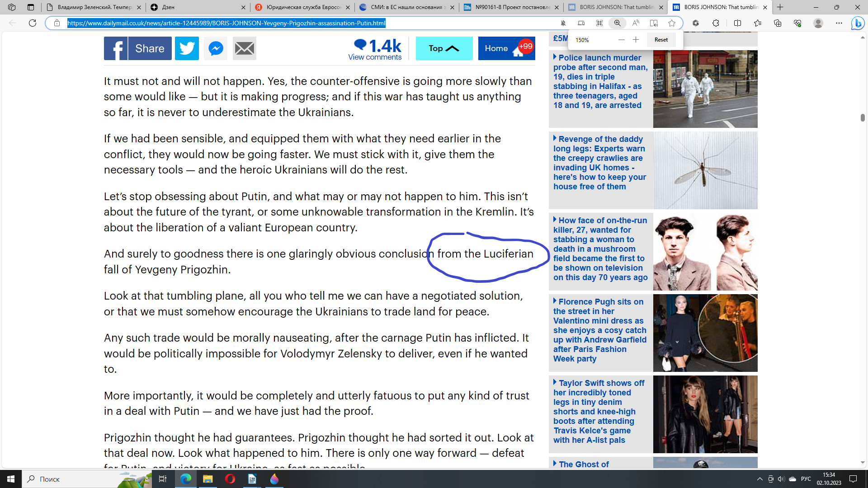Screen dimensions: 868x488
Task: Open Favorites list
Action: [x=758, y=23]
